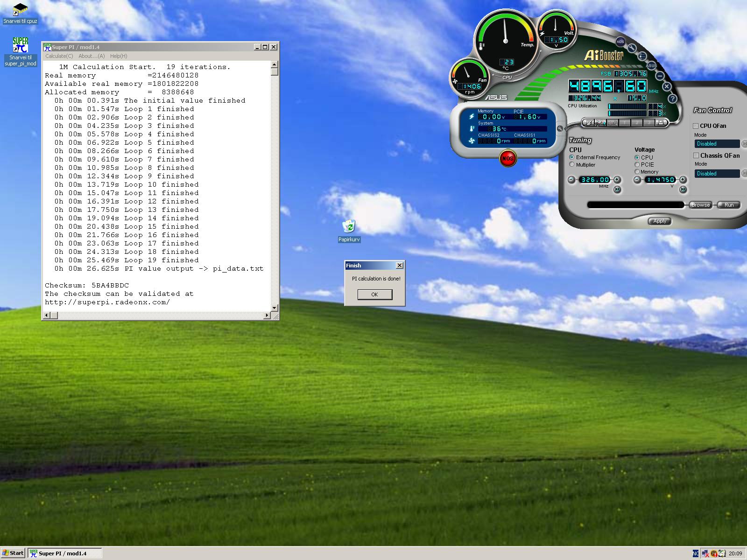Increase CPU frequency with plus button
747x560 pixels.
[x=617, y=180]
